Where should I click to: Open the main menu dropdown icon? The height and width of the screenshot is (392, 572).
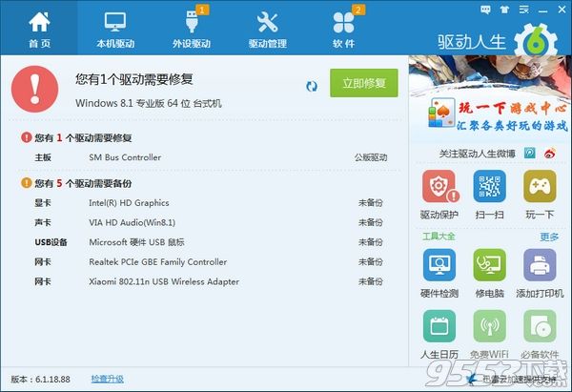pyautogui.click(x=523, y=10)
